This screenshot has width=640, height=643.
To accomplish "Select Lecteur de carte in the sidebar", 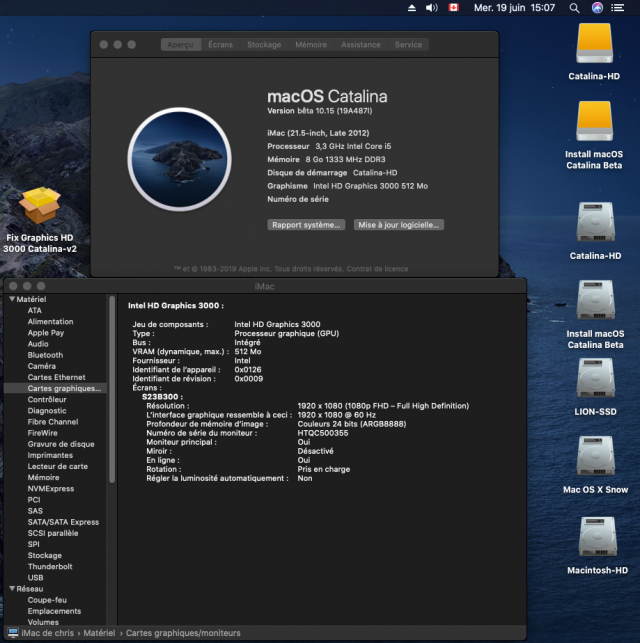I will click(x=57, y=466).
